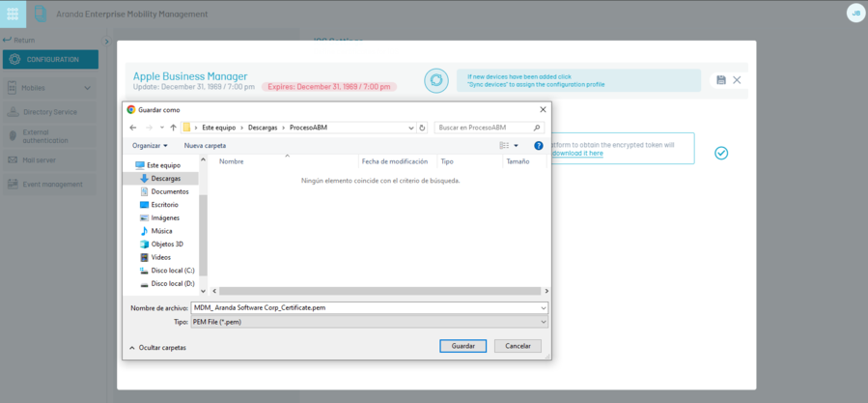868x403 pixels.
Task: Click Nueva carpeta
Action: click(205, 145)
